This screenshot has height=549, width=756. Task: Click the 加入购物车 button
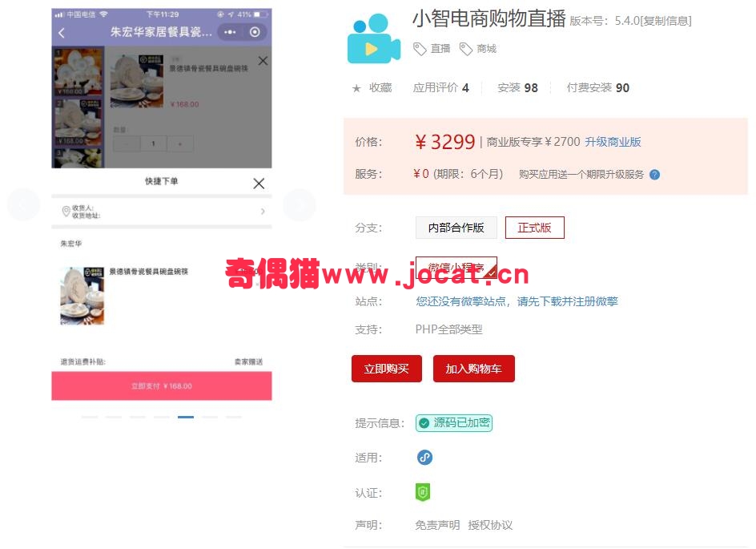click(473, 369)
